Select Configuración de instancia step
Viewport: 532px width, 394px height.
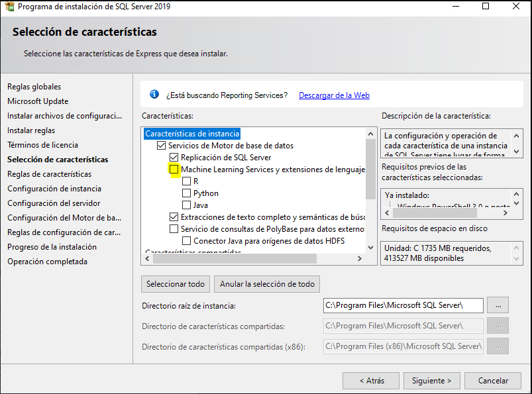pos(54,189)
